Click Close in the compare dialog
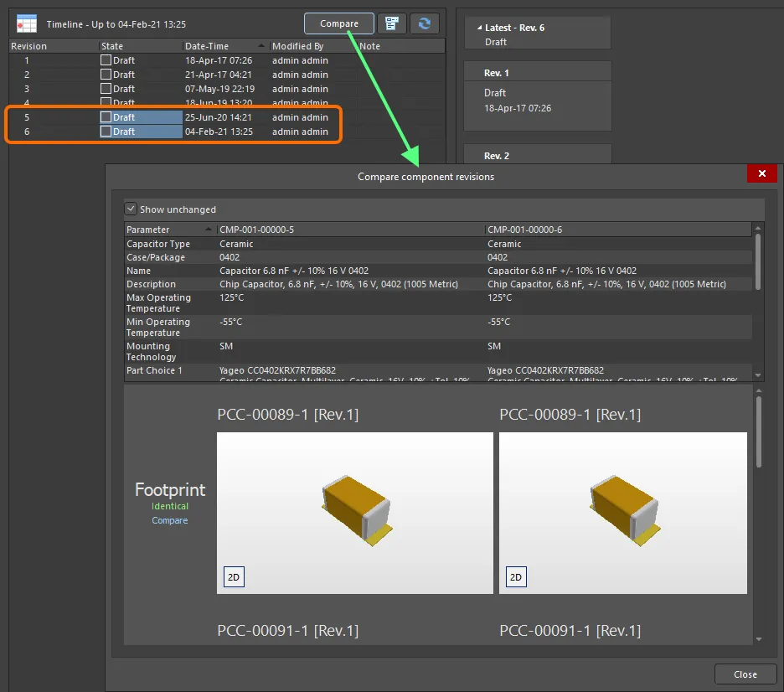 click(744, 674)
